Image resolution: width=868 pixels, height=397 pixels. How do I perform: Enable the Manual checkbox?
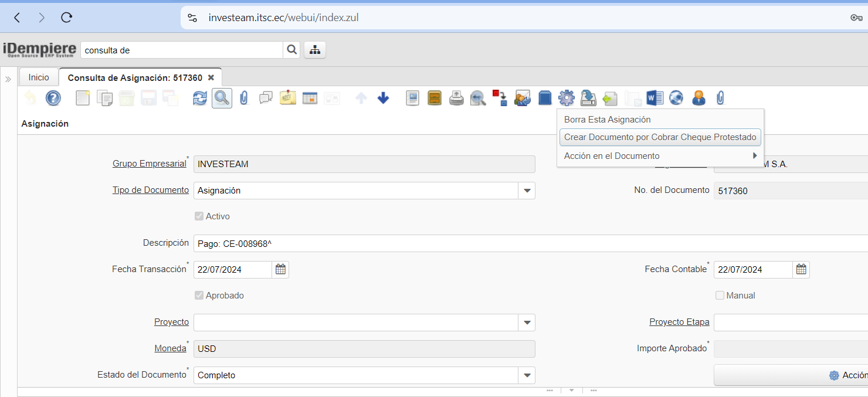tap(720, 296)
